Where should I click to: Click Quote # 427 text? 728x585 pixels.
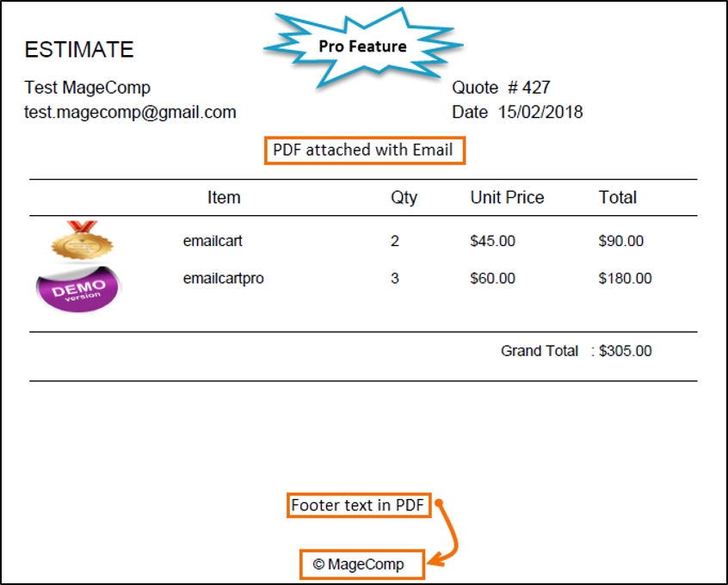pos(501,87)
